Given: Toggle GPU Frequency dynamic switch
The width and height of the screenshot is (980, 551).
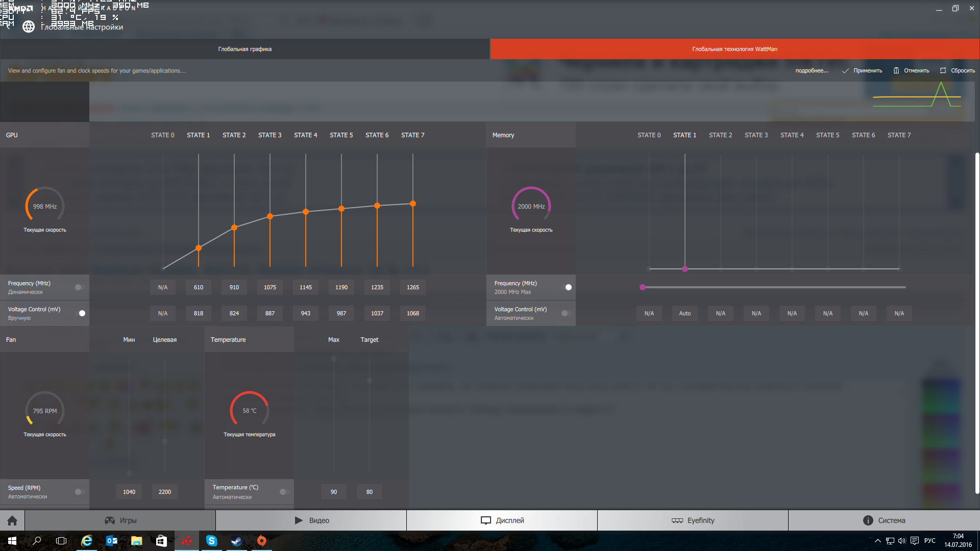Looking at the screenshot, I should click(79, 287).
